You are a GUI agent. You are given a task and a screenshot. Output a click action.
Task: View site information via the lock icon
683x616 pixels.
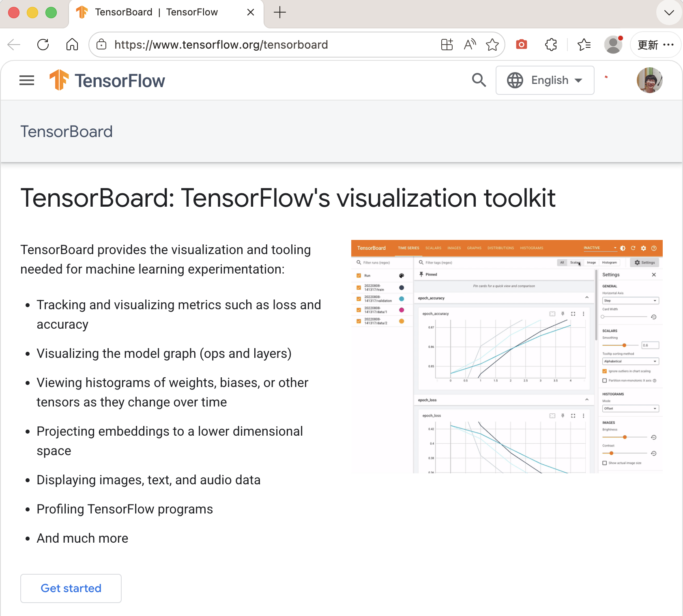pos(101,45)
